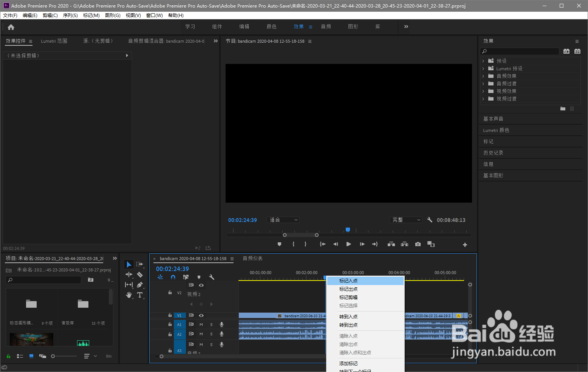Click the Extract button in program monitor

(x=404, y=244)
